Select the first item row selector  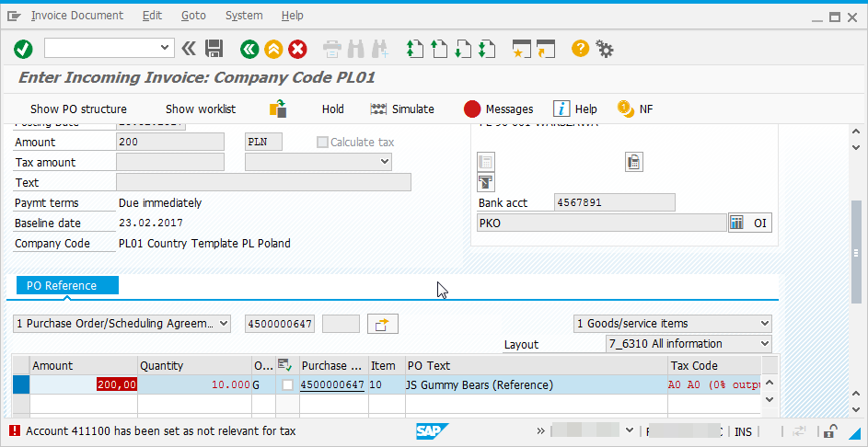20,385
